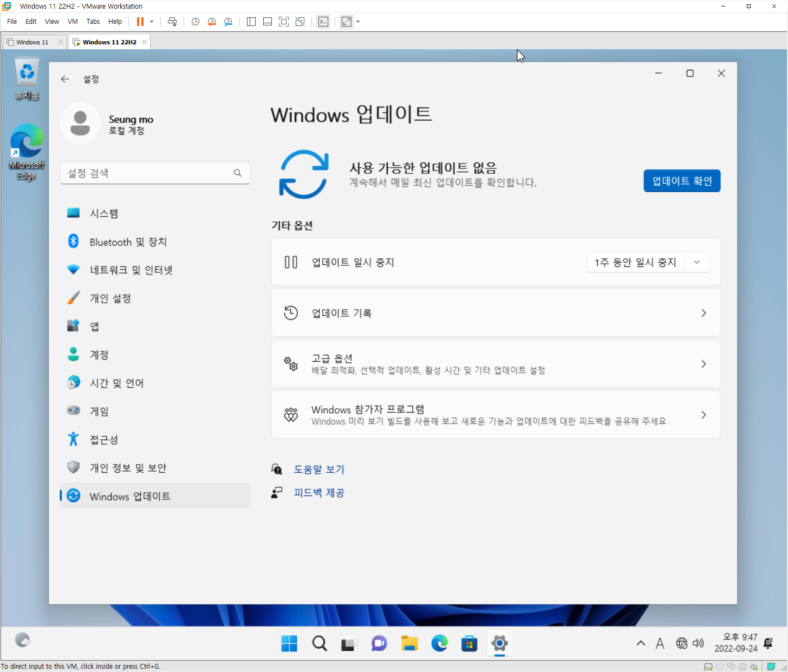This screenshot has height=672, width=788.
Task: Open the Help menu
Action: 115,22
